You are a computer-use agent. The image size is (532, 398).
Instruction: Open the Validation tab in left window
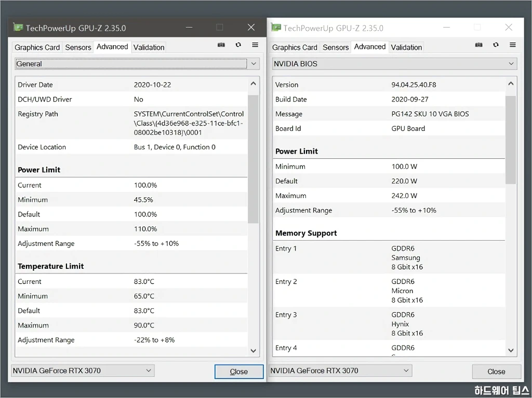pos(149,47)
